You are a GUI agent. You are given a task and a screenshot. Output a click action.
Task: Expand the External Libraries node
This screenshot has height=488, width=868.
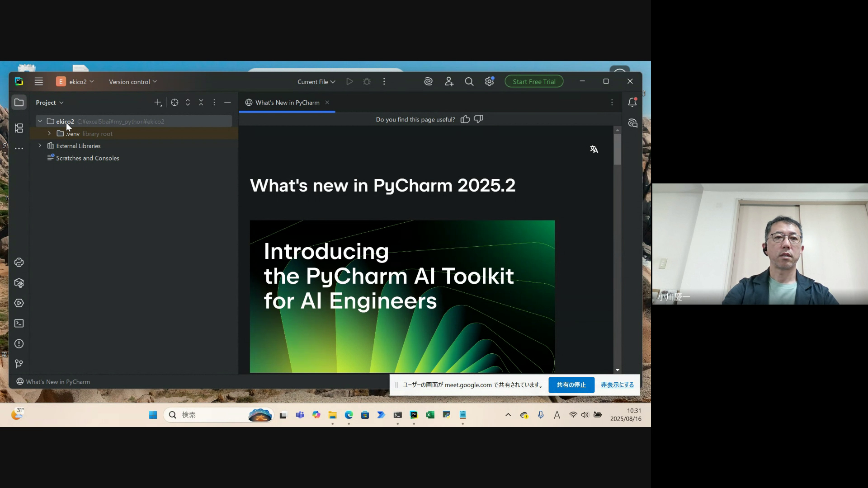coord(40,145)
